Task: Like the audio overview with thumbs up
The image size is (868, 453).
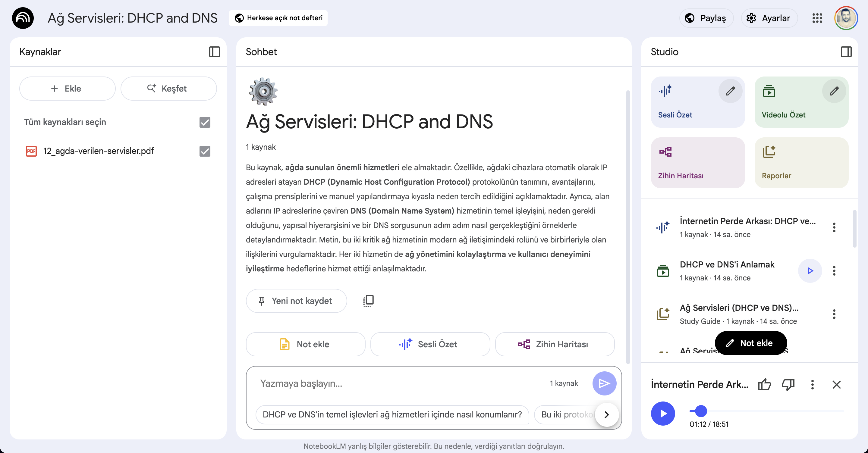Action: [x=764, y=384]
